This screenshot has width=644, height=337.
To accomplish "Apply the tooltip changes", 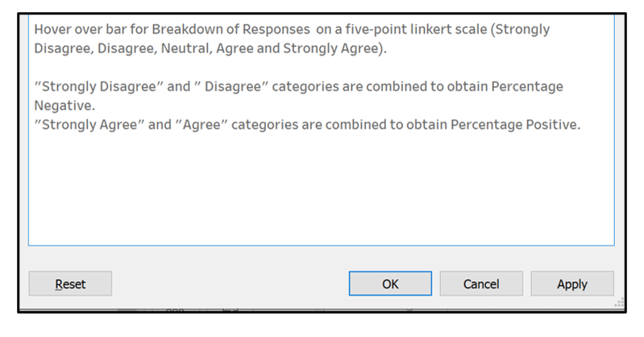I will coord(571,284).
